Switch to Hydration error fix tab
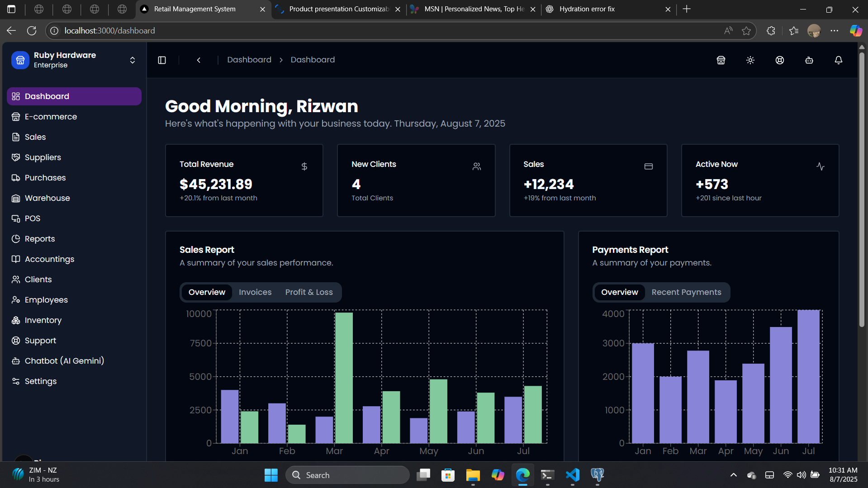Image resolution: width=868 pixels, height=488 pixels. (x=608, y=9)
